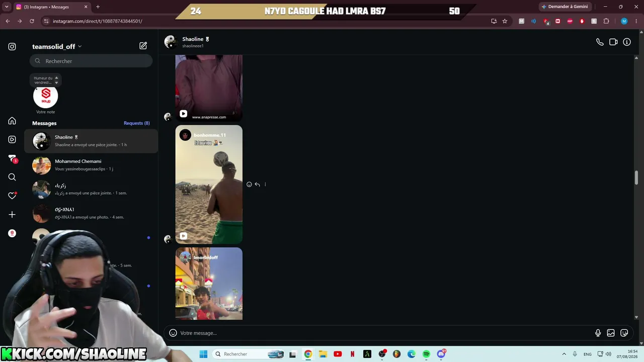Click the Humeur du vendredi note bubble

[45, 80]
